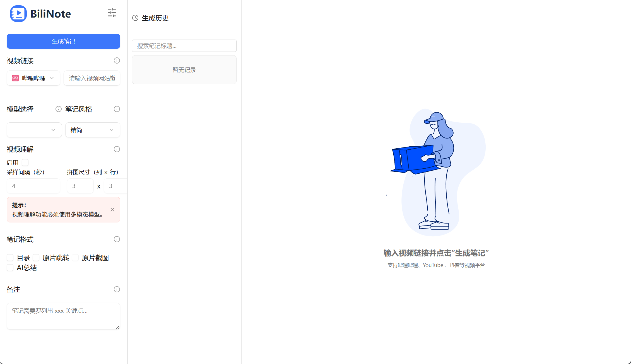
Task: Focus the 搜索笔记标题 search box
Action: [x=184, y=46]
